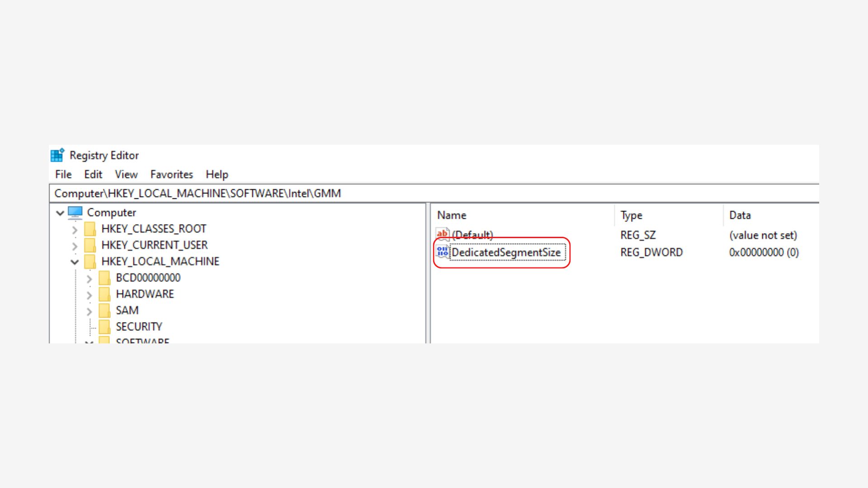Select the Computer monitor icon in the tree
The image size is (868, 488).
[75, 212]
